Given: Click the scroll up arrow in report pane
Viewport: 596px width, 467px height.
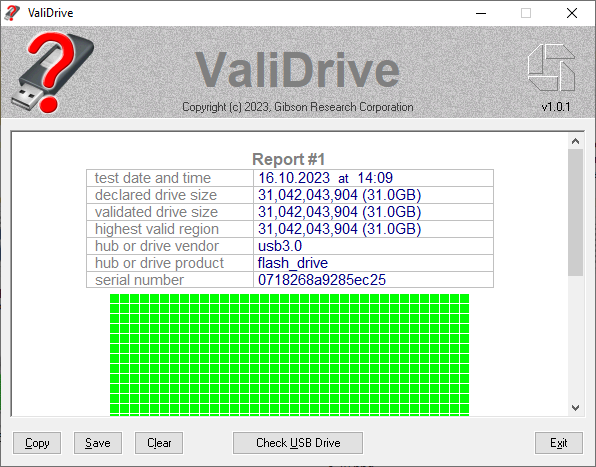Looking at the screenshot, I should click(x=575, y=141).
